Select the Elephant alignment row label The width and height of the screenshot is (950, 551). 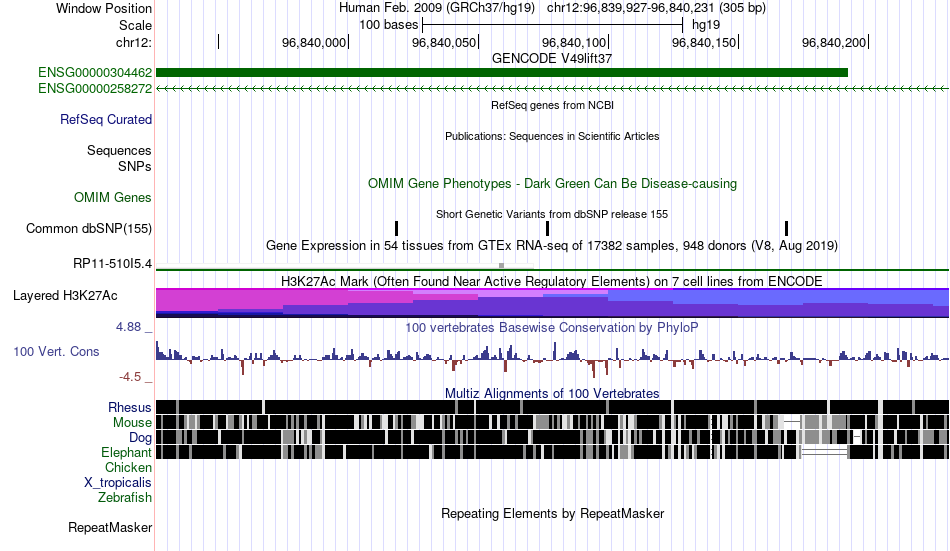pyautogui.click(x=127, y=452)
